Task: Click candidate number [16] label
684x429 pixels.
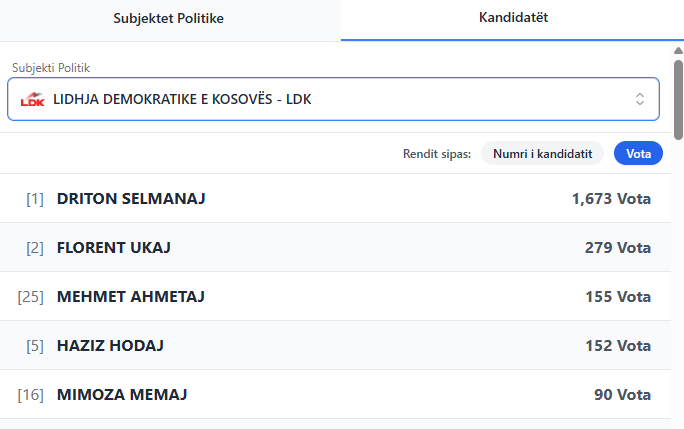Action: pyautogui.click(x=30, y=394)
